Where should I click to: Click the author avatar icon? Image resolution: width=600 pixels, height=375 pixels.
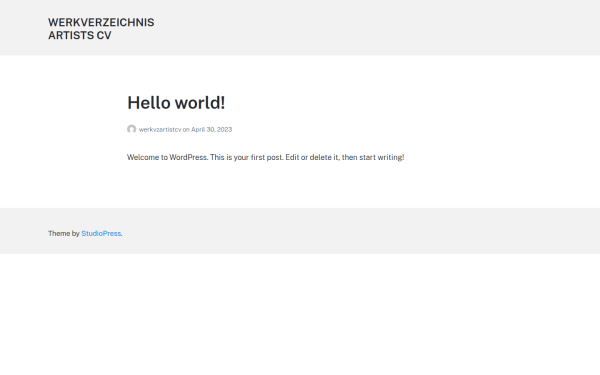pyautogui.click(x=132, y=129)
